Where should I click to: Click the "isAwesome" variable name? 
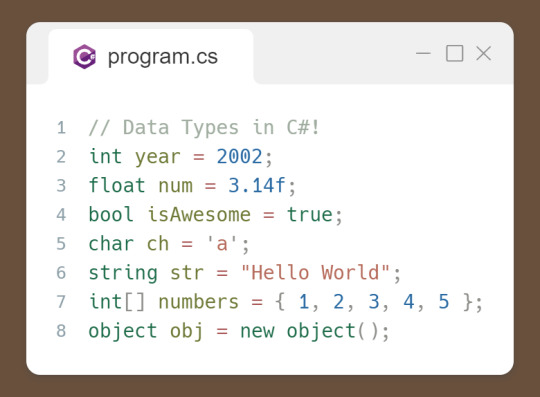[199, 215]
